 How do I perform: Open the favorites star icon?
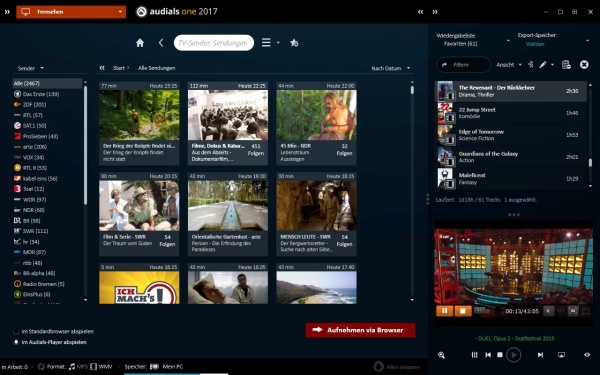click(x=294, y=43)
